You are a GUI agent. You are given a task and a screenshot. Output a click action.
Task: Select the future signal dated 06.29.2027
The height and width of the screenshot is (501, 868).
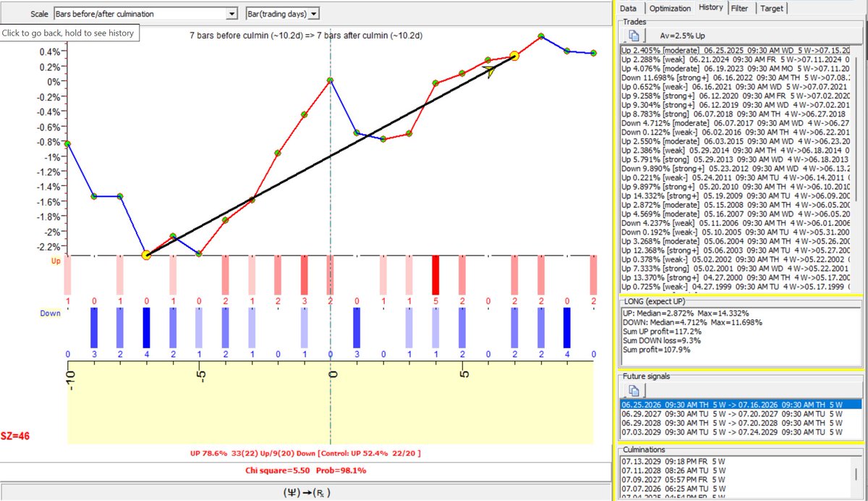[741, 413]
